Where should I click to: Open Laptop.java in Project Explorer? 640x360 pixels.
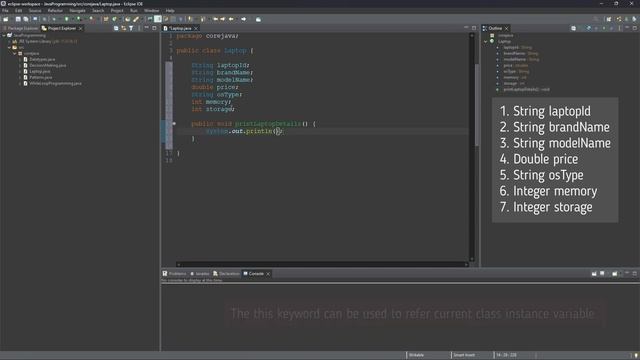(39, 71)
